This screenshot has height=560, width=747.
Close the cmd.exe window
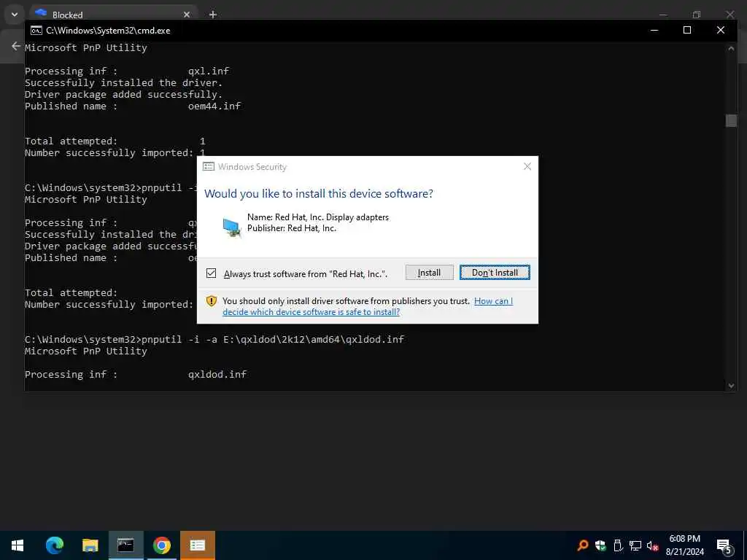pyautogui.click(x=720, y=31)
